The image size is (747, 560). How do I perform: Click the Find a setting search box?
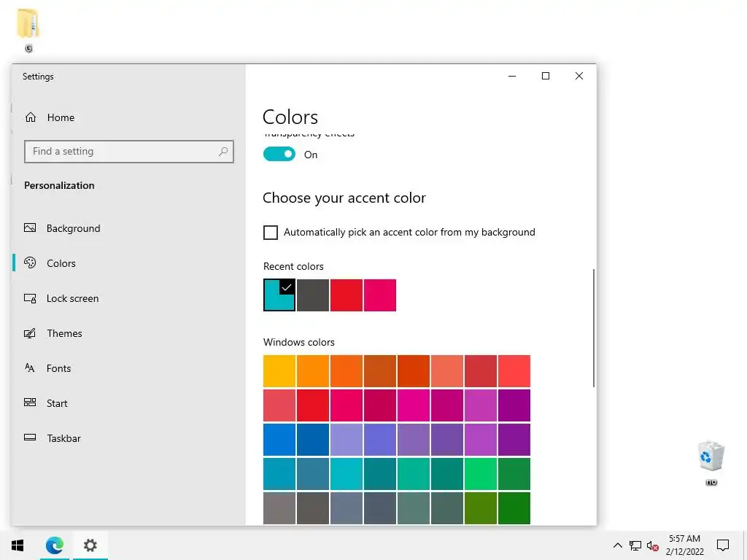(x=128, y=152)
